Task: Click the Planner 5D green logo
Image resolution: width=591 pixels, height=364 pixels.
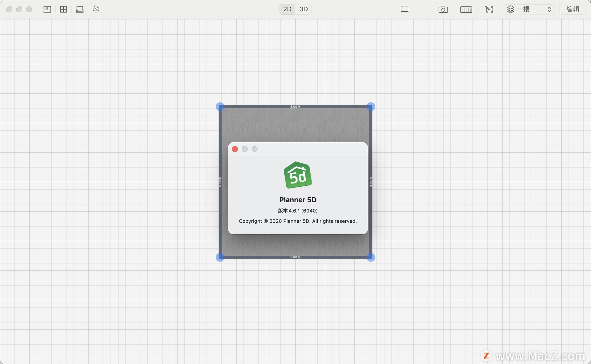Action: coord(298,175)
